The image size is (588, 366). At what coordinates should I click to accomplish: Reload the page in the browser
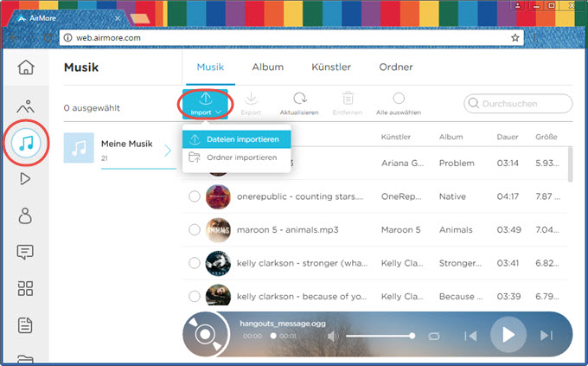(48, 37)
